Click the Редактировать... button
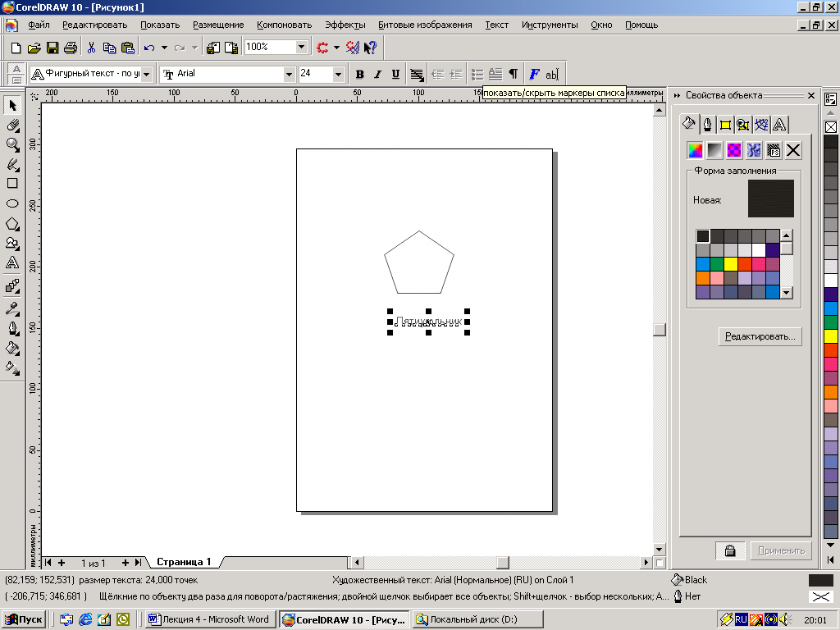This screenshot has width=840, height=630. pyautogui.click(x=760, y=336)
